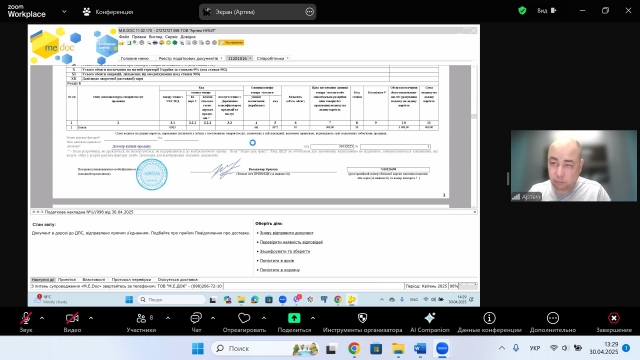Open the Вид view layout menu
Screen dimensions: 640x360
(547, 11)
